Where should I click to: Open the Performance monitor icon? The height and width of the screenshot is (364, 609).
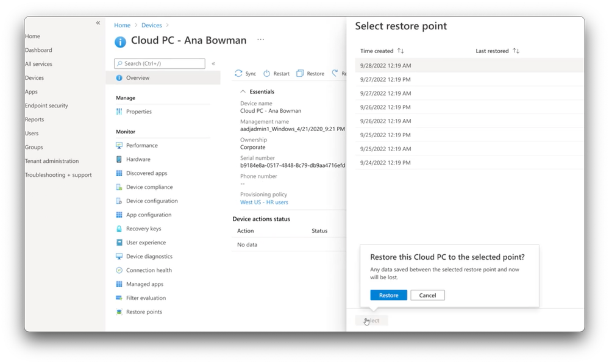pos(119,145)
